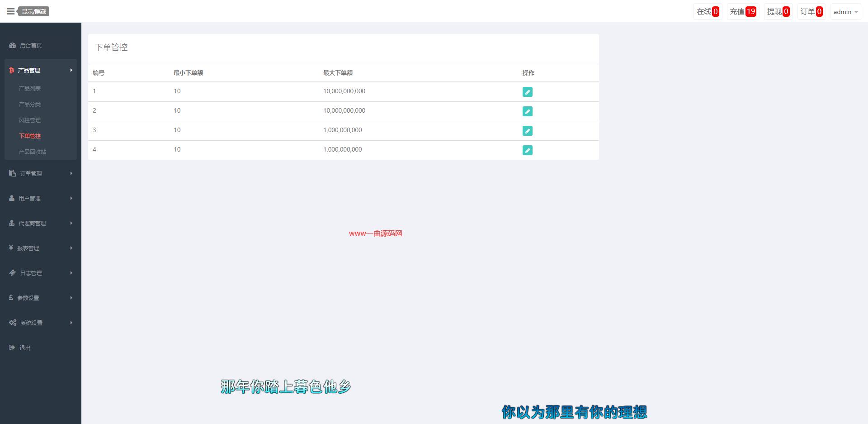Click the 在线 0 status button
The image size is (868, 424).
(708, 12)
